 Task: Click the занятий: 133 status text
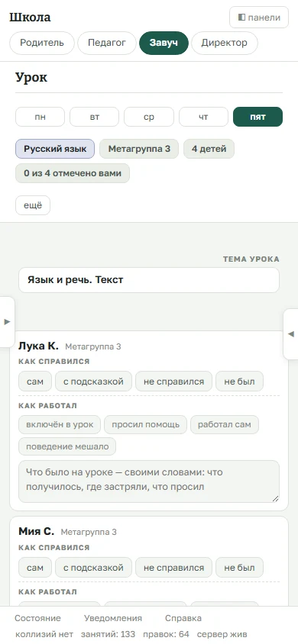[x=108, y=634]
